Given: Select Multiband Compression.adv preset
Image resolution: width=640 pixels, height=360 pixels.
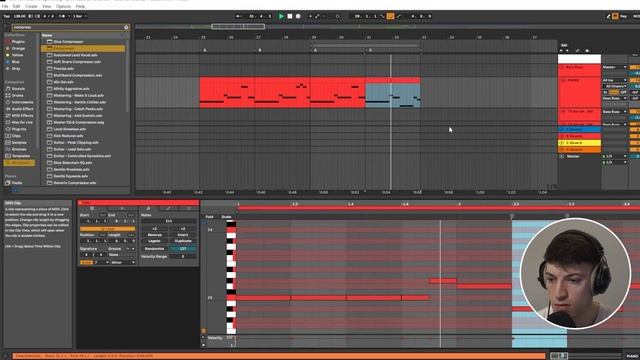Looking at the screenshot, I should coord(78,75).
